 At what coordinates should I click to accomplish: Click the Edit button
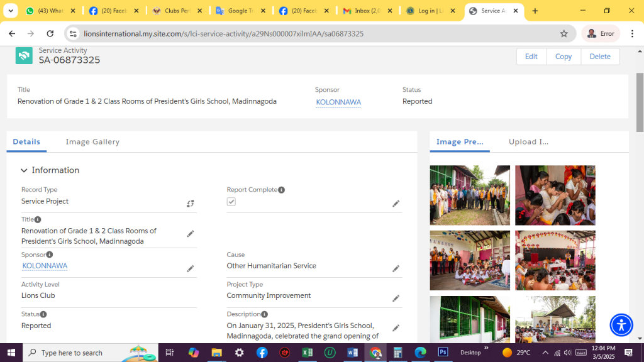531,57
